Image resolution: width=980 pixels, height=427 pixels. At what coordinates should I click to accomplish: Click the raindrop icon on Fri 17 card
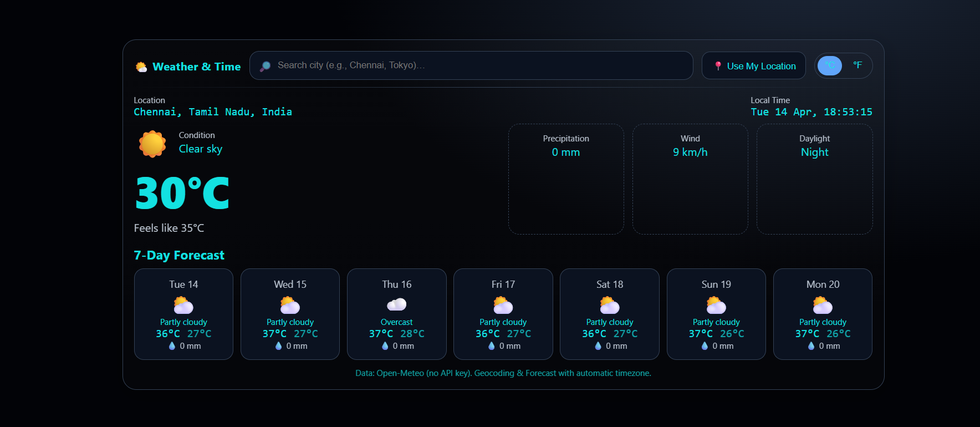coord(492,346)
